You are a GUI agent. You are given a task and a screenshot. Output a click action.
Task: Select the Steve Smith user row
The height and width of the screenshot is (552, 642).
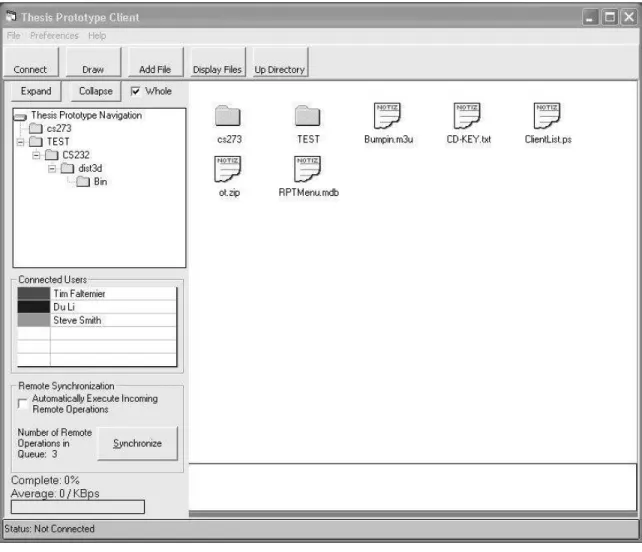[x=97, y=320]
